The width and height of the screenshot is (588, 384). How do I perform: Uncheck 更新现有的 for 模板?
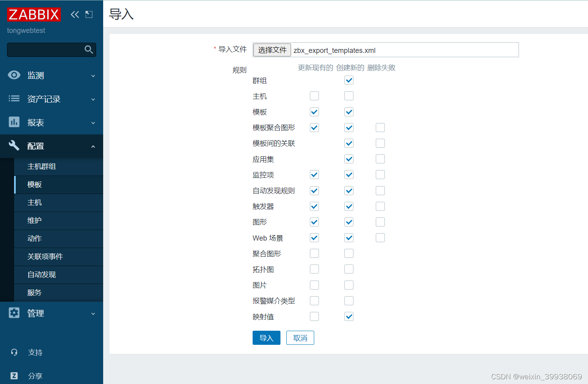(x=314, y=112)
